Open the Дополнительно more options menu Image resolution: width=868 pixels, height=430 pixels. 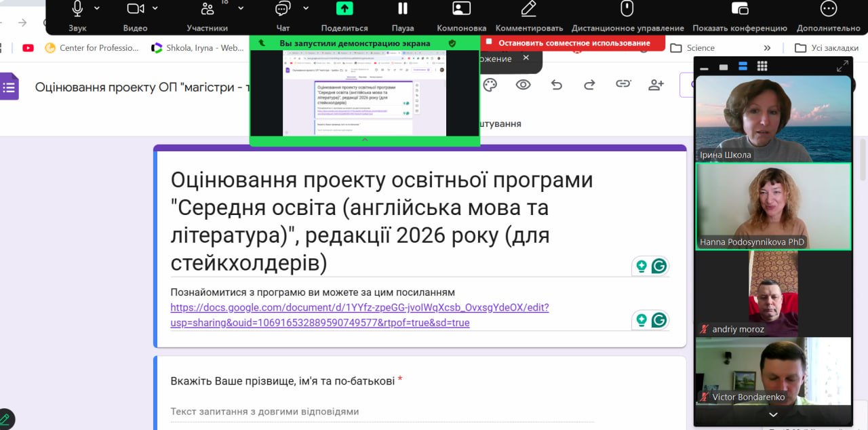point(828,9)
